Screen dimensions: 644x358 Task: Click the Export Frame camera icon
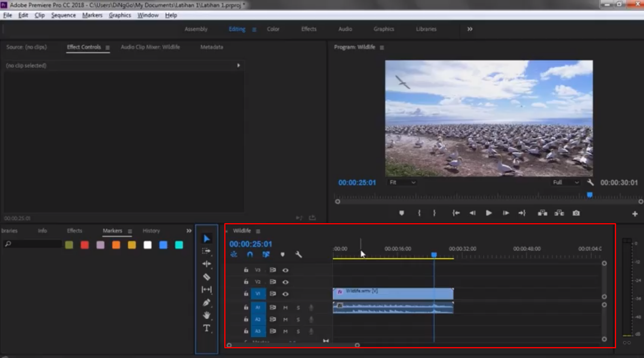(576, 213)
